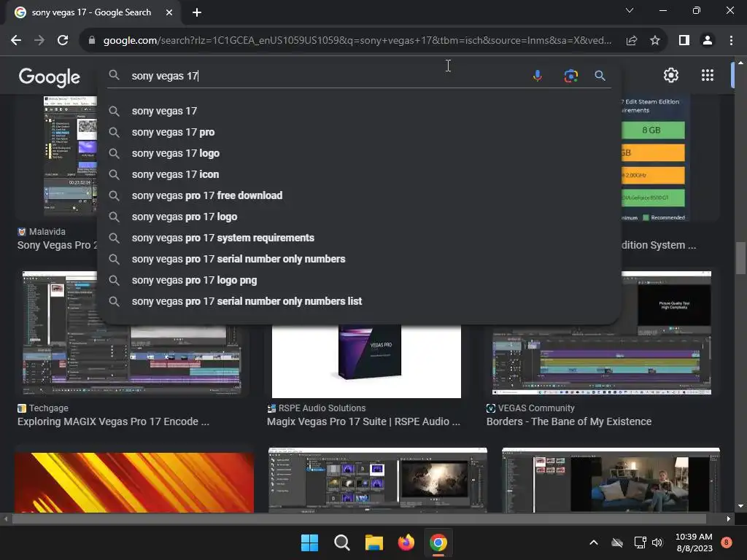
Task: Open the Google apps grid
Action: pyautogui.click(x=708, y=75)
